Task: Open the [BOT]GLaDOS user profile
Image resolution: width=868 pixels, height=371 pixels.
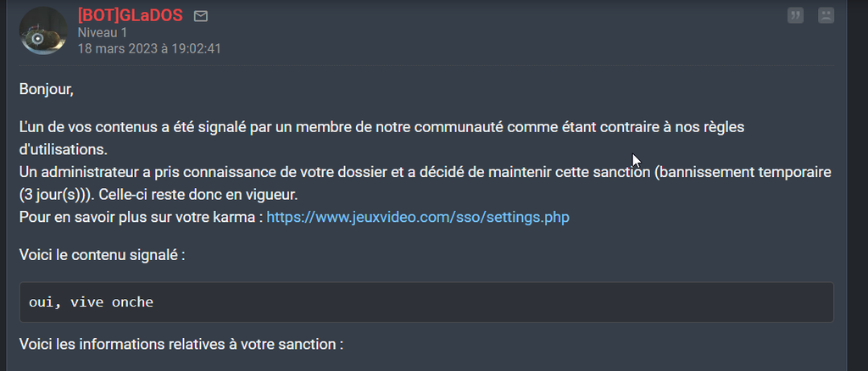Action: click(130, 15)
